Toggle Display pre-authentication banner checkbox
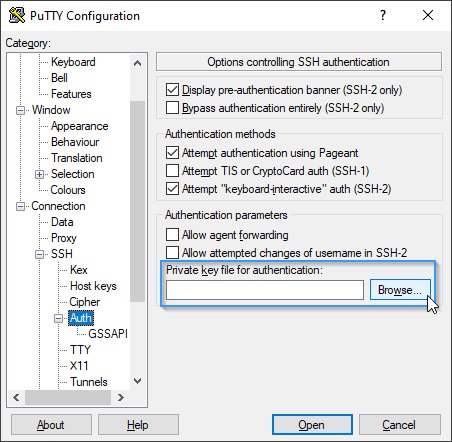 [x=172, y=90]
